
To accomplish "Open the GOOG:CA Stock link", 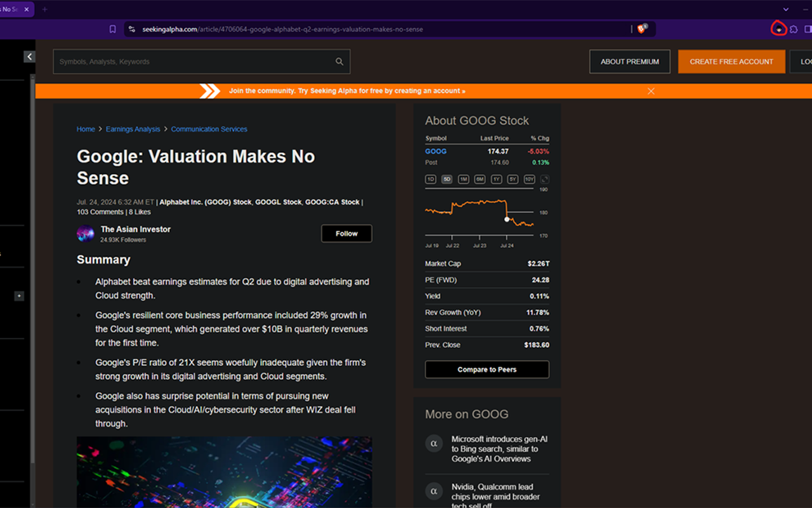I will (x=332, y=202).
